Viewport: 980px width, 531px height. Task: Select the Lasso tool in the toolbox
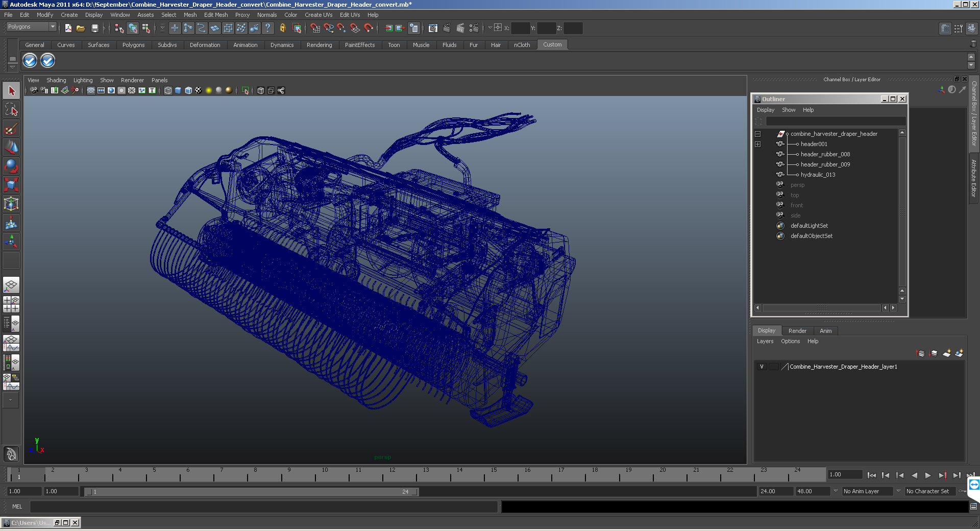pos(11,110)
